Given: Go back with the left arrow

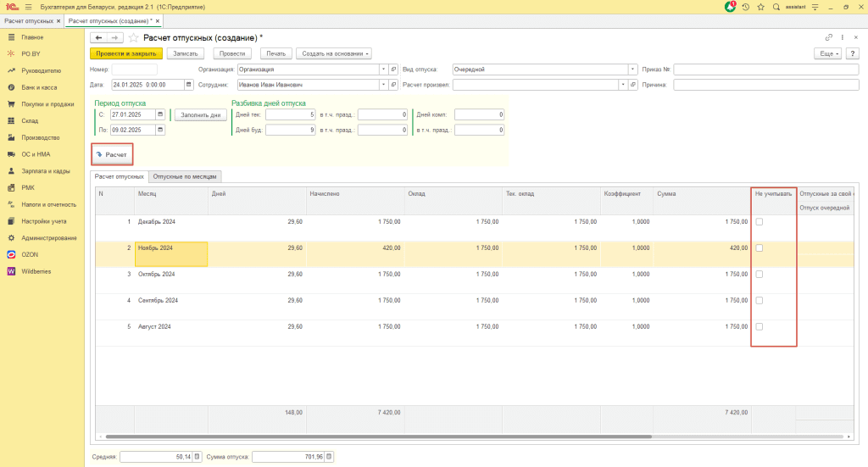Looking at the screenshot, I should point(98,37).
